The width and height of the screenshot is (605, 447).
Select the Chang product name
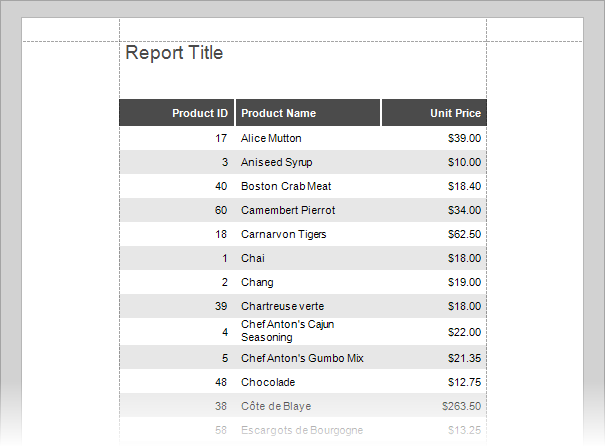257,282
